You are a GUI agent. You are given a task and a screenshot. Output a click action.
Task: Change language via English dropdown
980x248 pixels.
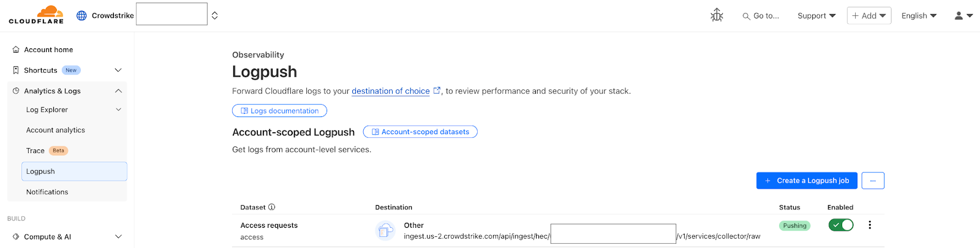pos(919,16)
